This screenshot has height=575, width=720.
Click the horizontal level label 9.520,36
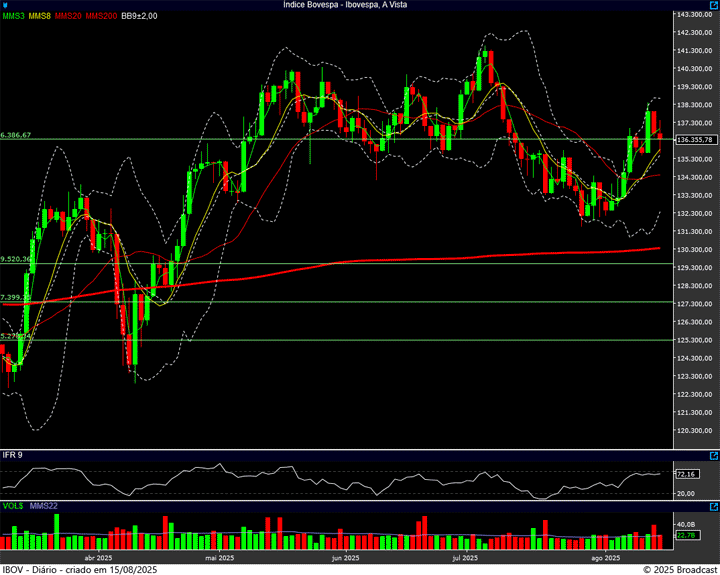point(16,259)
